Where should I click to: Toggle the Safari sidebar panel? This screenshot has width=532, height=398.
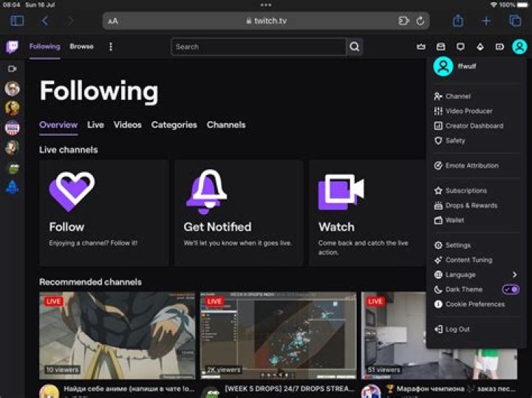click(x=17, y=21)
